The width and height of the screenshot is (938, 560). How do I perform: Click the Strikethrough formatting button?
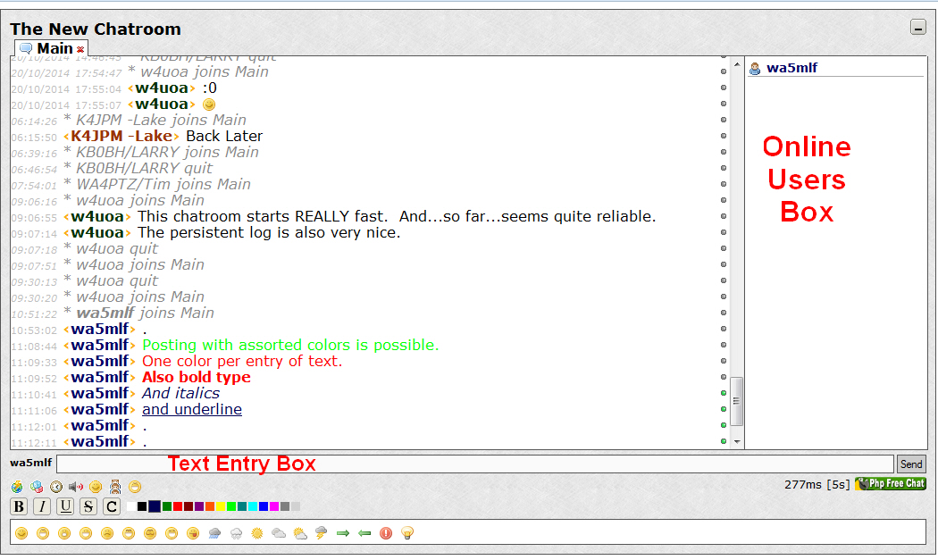[88, 506]
